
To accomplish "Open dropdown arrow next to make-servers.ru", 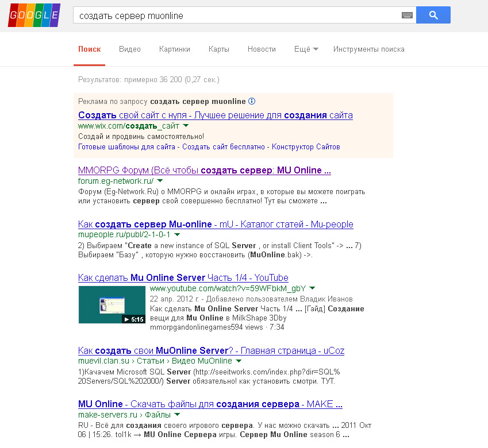I will click(177, 415).
